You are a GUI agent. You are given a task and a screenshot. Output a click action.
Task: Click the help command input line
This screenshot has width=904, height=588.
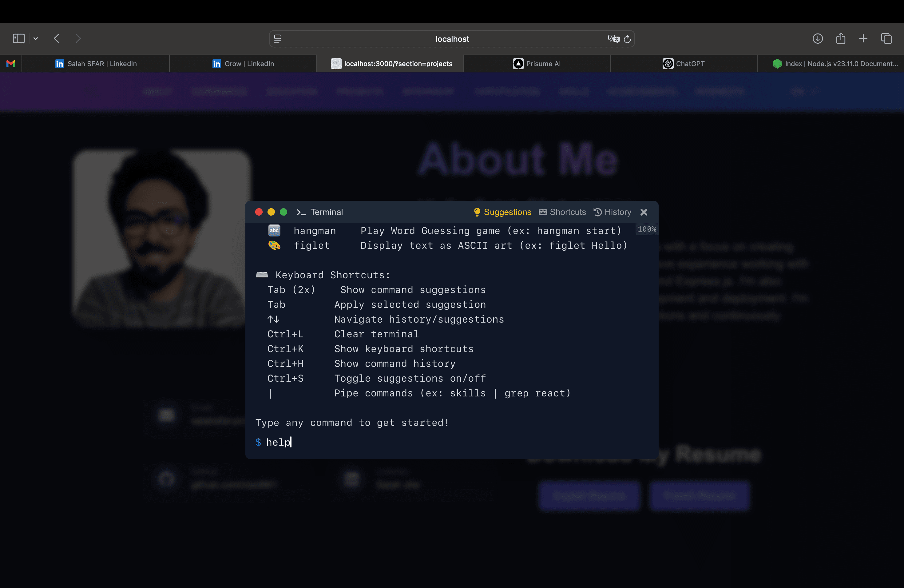pos(278,442)
